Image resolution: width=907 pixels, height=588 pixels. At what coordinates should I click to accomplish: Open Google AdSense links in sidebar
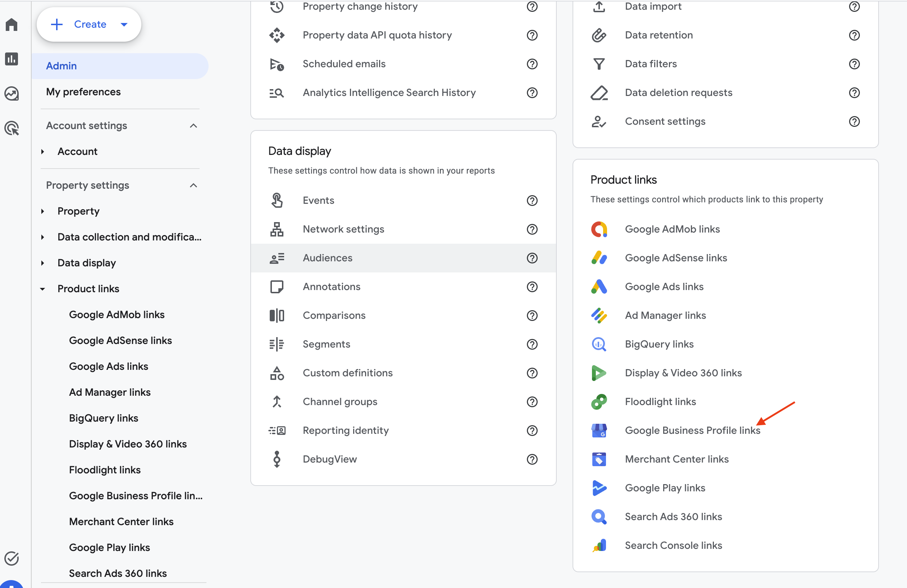pyautogui.click(x=120, y=340)
